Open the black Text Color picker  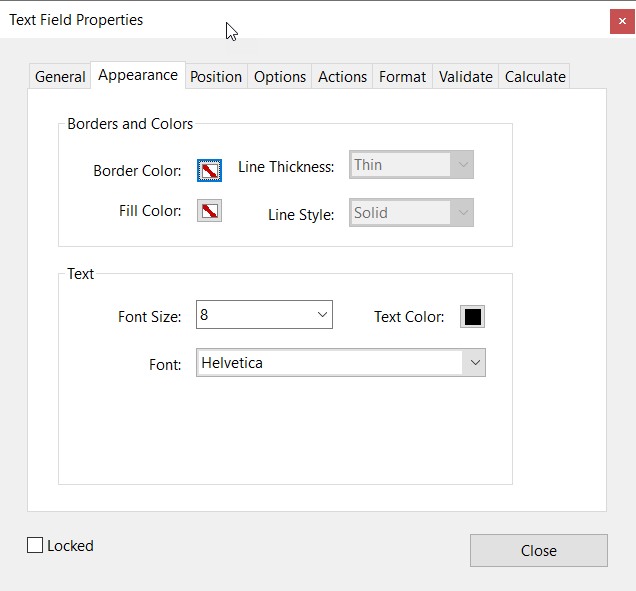click(x=472, y=317)
